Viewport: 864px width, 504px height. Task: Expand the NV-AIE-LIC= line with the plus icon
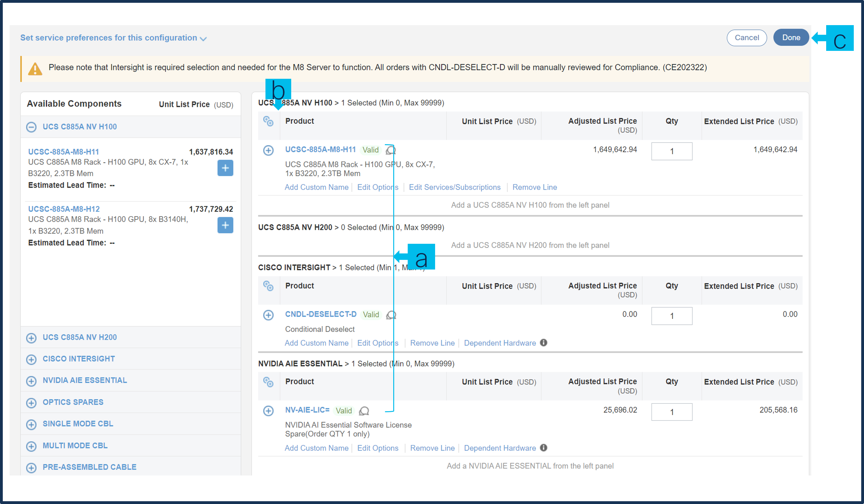[x=268, y=411]
